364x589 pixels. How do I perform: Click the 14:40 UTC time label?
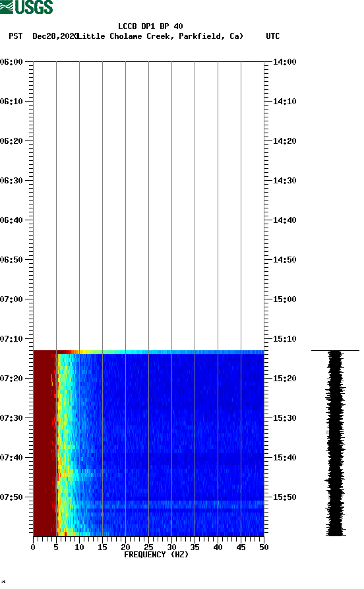[x=284, y=220]
